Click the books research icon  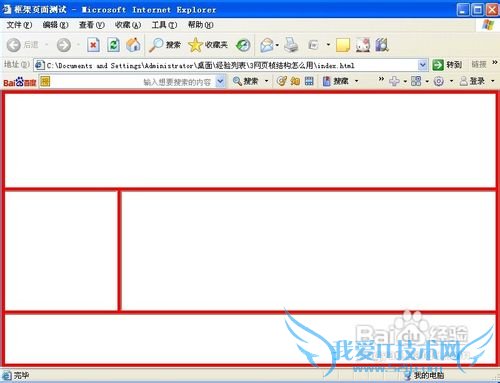coord(382,45)
